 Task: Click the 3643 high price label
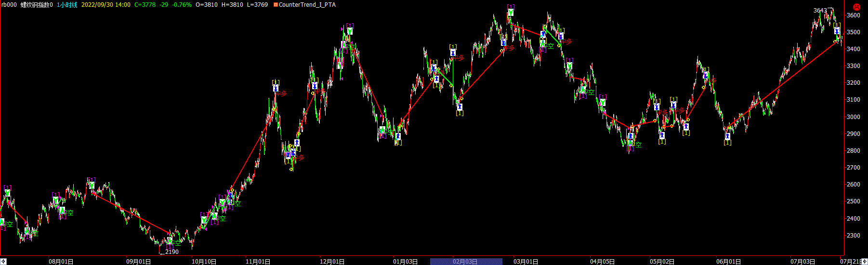pos(820,10)
